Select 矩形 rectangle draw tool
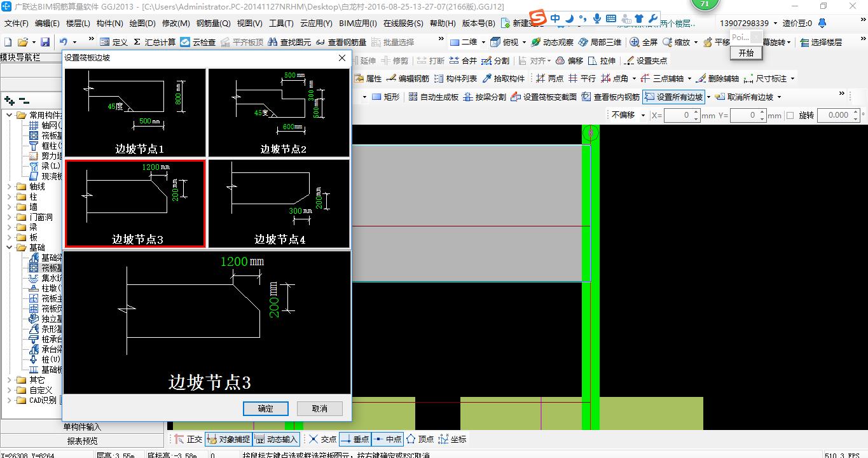This screenshot has height=458, width=868. click(385, 97)
